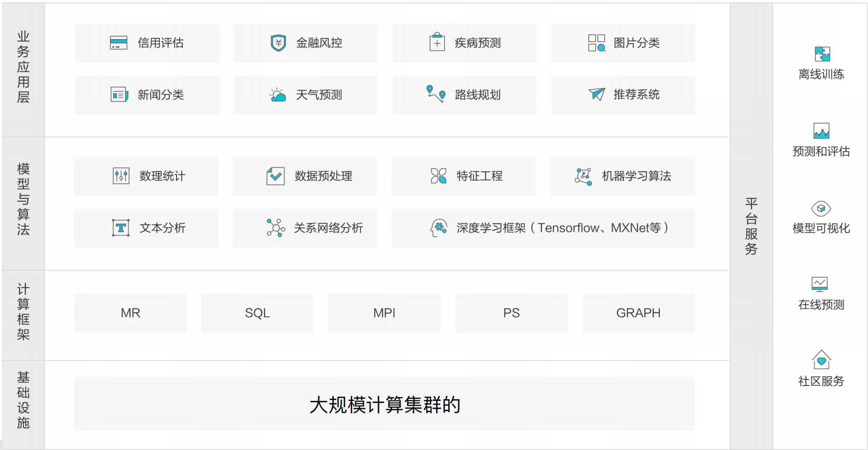Click the 信用评估 text label
Image resolution: width=868 pixels, height=450 pixels.
(x=161, y=43)
